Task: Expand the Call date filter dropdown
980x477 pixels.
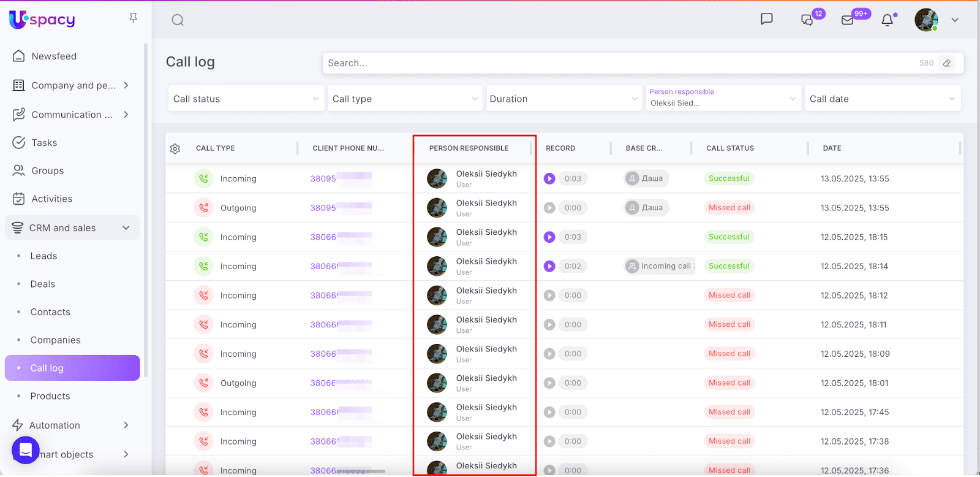Action: (x=881, y=99)
